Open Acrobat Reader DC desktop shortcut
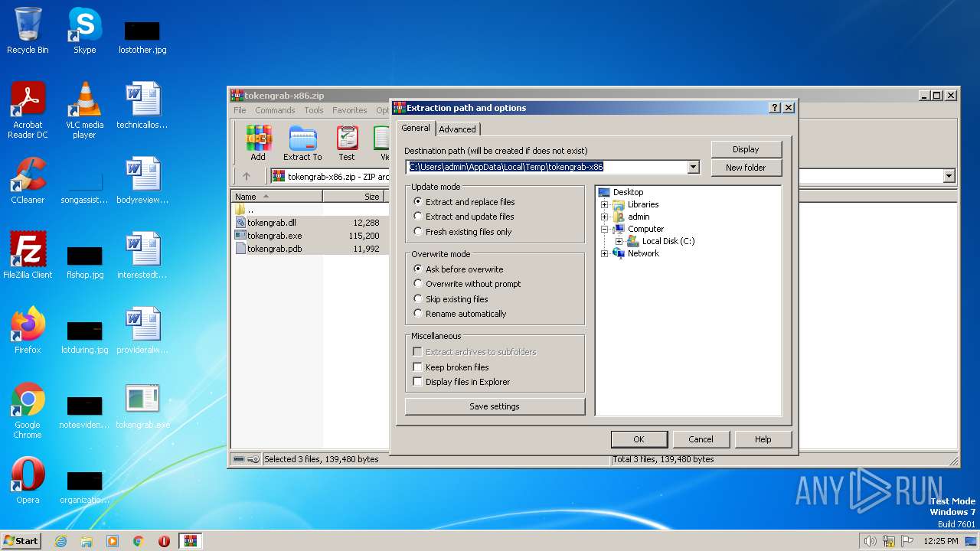The height and width of the screenshot is (551, 980). (x=28, y=110)
